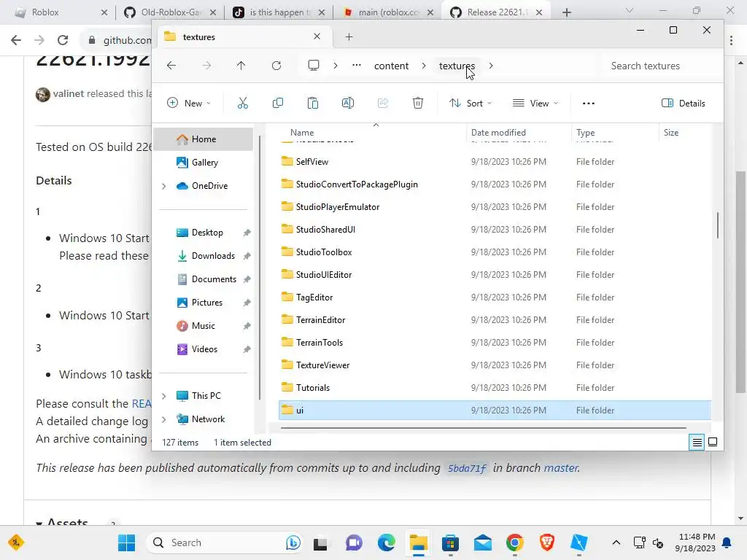Go up one folder level
The height and width of the screenshot is (560, 747).
pyautogui.click(x=241, y=66)
